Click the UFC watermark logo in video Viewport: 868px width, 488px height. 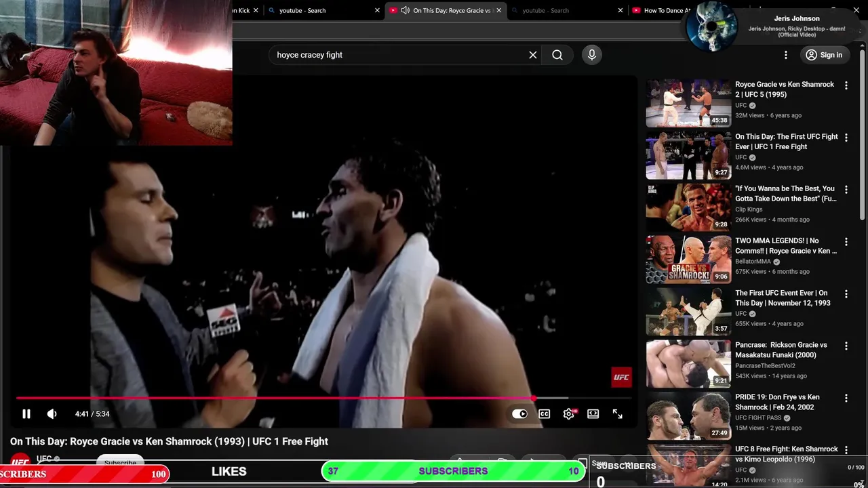pos(621,378)
